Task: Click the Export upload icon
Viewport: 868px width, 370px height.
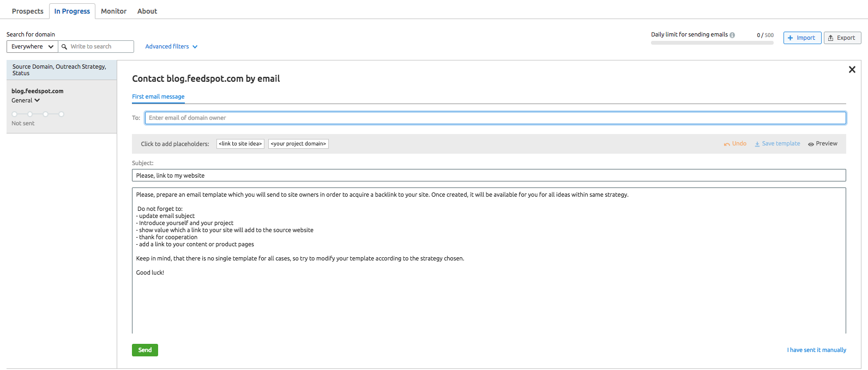Action: [831, 38]
